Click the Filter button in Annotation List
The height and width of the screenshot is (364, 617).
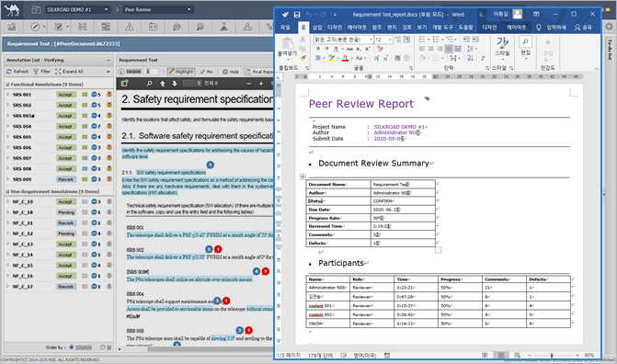[42, 71]
